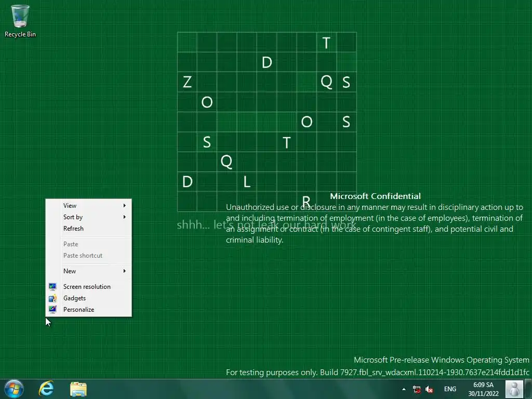Click the network status tray icon
532x399 pixels.
417,389
